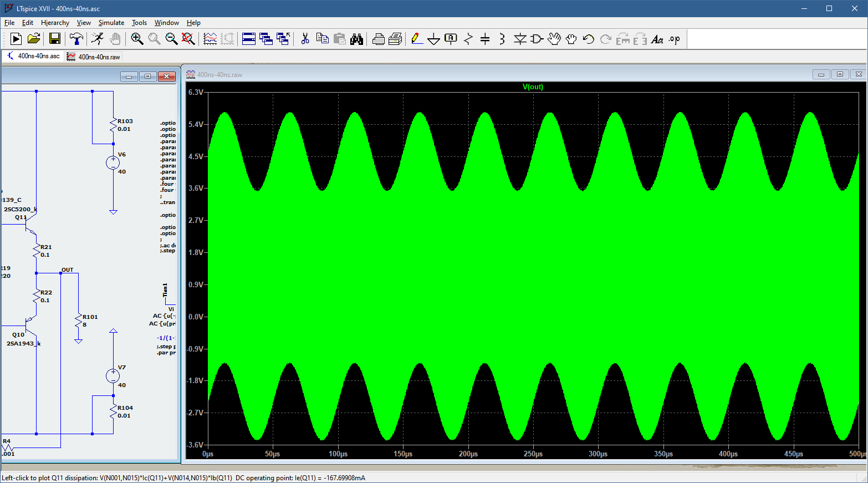The image size is (868, 483).
Task: Click the .tran directive text in schematic
Action: pos(168,202)
